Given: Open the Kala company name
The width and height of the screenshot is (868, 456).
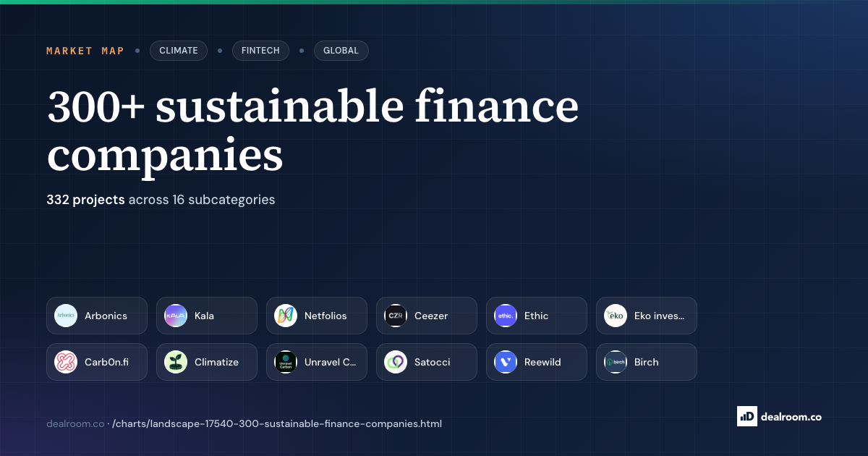Looking at the screenshot, I should click(204, 316).
